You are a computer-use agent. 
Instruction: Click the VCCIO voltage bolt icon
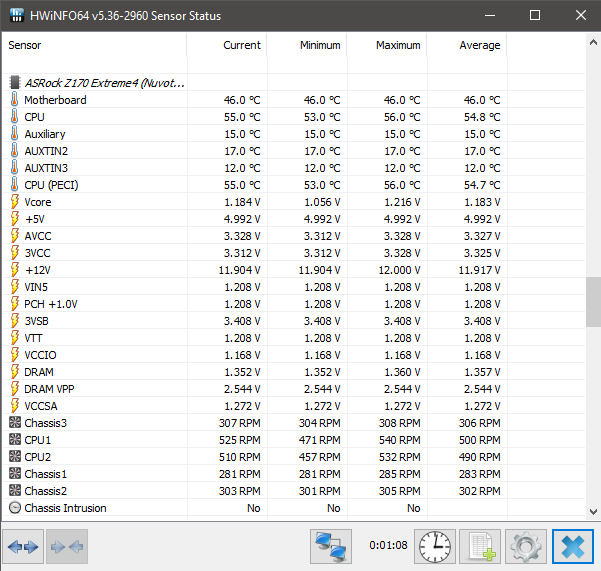[x=15, y=355]
